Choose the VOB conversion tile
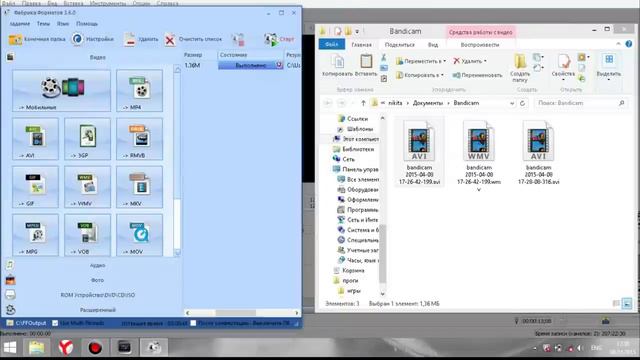This screenshot has height=360, width=640. tap(87, 235)
